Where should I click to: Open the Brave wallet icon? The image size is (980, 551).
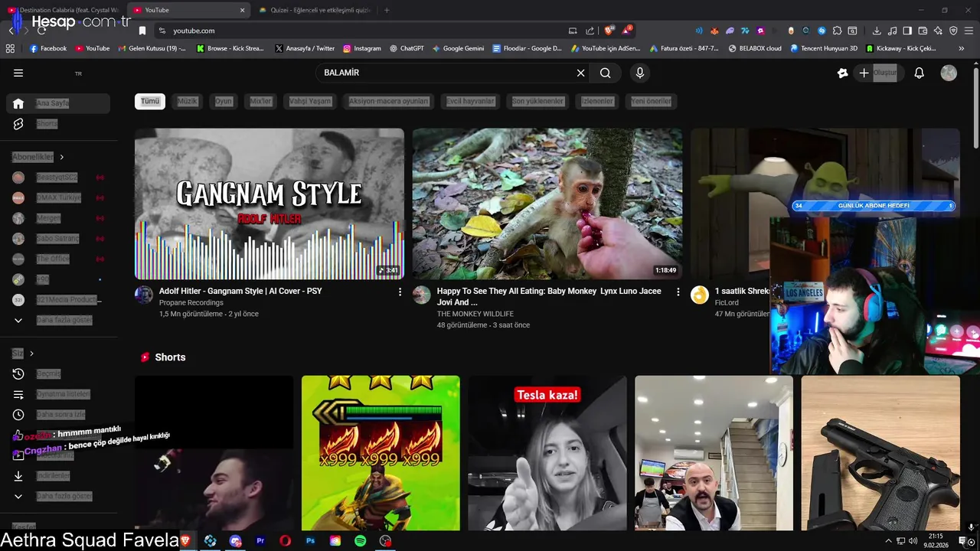pyautogui.click(x=923, y=31)
